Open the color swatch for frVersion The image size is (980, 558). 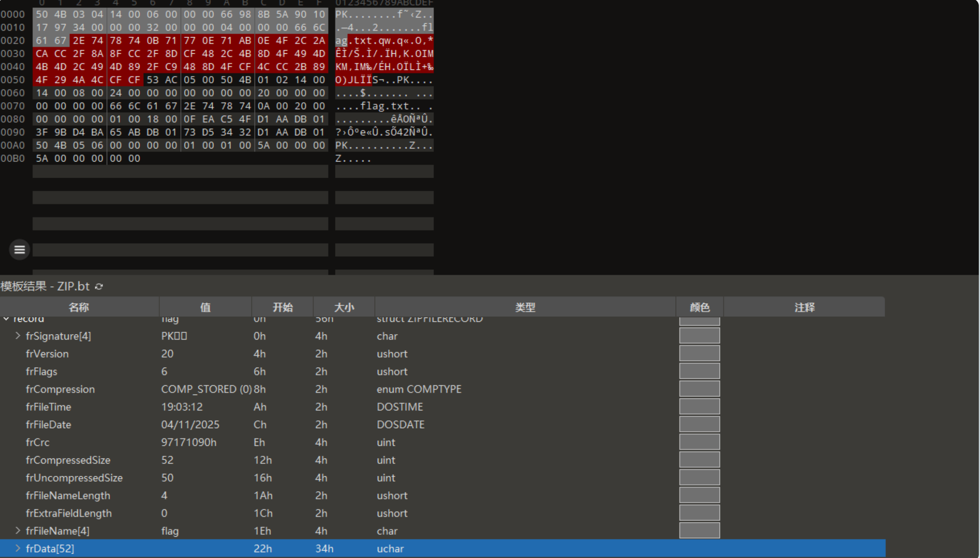pyautogui.click(x=699, y=353)
